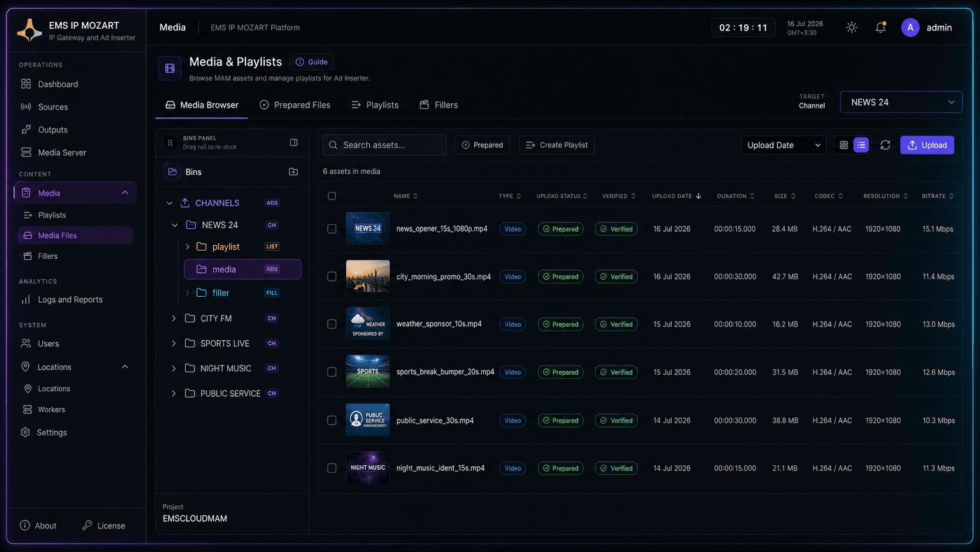980x552 pixels.
Task: Select Media Files in sidebar
Action: click(x=75, y=235)
